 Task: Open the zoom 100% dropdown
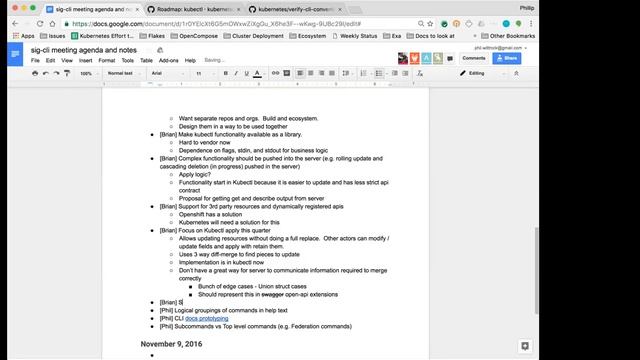[89, 73]
